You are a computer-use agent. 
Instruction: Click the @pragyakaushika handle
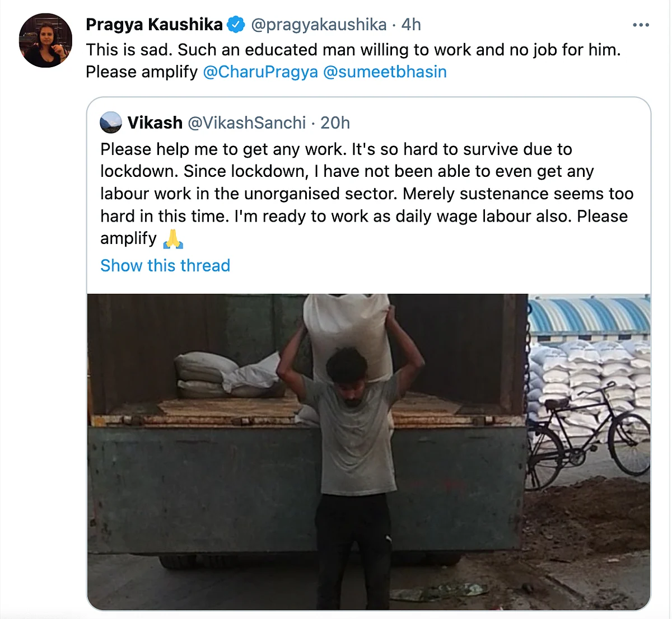point(319,25)
